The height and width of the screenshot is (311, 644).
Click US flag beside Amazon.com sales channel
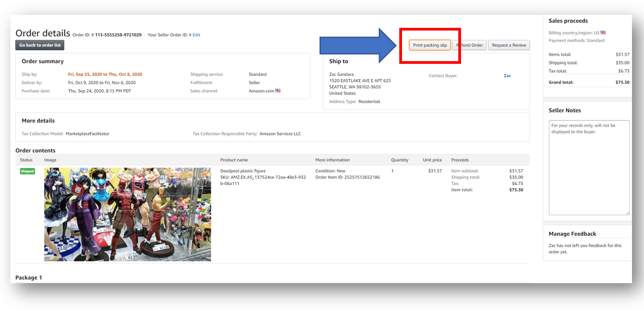pyautogui.click(x=278, y=91)
